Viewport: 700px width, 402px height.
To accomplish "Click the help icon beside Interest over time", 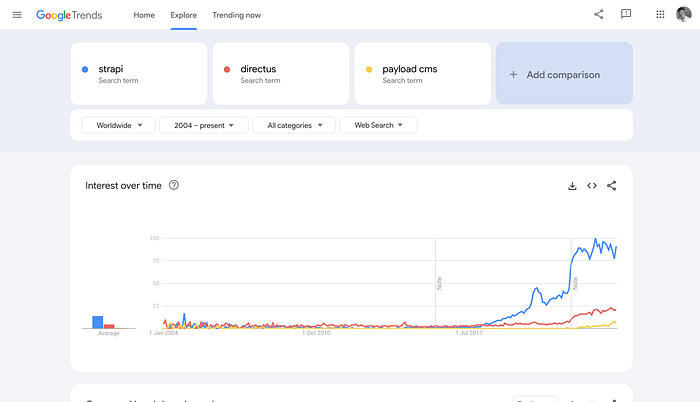I will click(174, 185).
